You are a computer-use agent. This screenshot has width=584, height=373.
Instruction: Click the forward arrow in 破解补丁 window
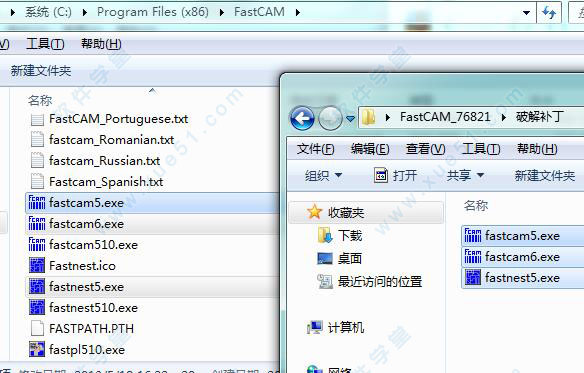(330, 118)
